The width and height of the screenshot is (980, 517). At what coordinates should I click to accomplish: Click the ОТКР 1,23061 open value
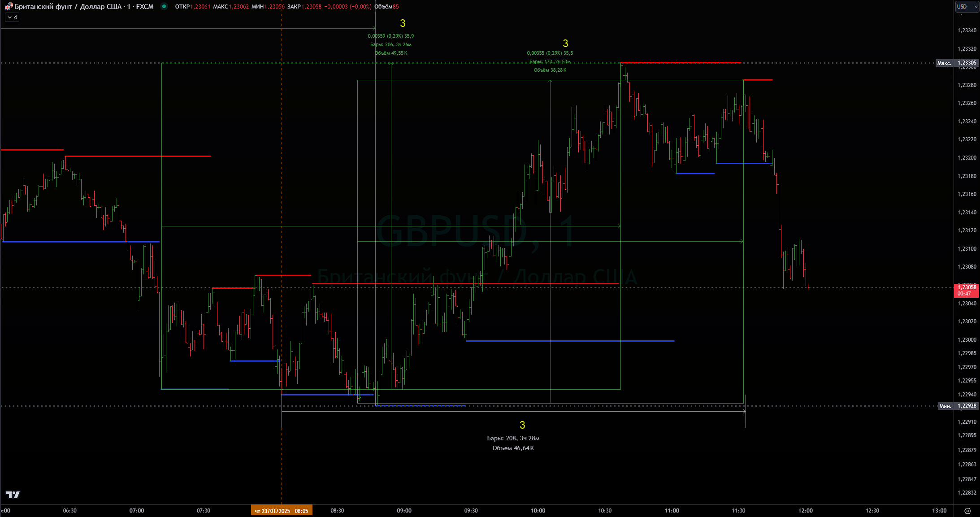[x=192, y=6]
